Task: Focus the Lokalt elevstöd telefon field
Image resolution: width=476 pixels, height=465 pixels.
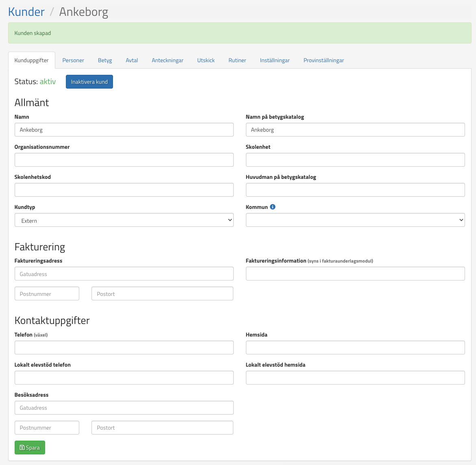Action: [x=124, y=378]
